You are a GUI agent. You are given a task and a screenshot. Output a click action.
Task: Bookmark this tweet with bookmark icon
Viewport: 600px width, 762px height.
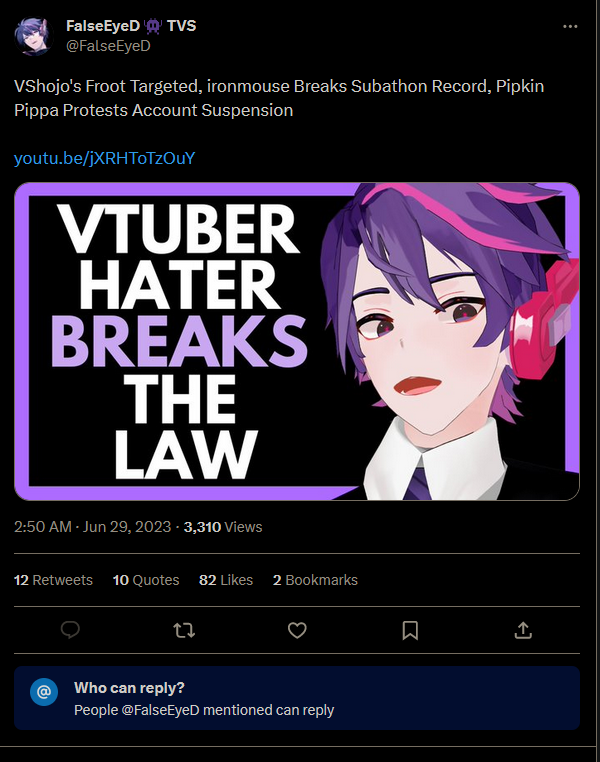tap(410, 630)
